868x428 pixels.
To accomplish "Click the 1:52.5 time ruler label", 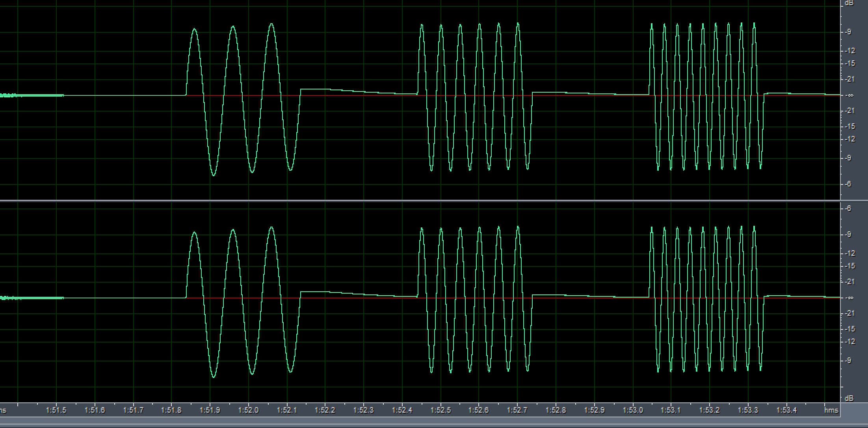I will [441, 410].
